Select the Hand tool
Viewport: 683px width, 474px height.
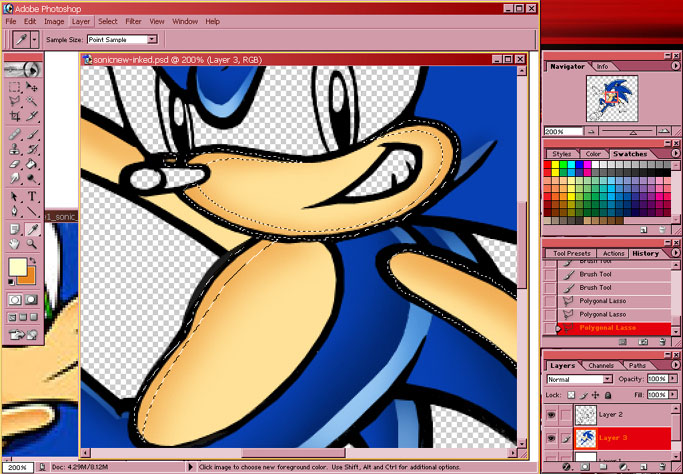point(14,244)
